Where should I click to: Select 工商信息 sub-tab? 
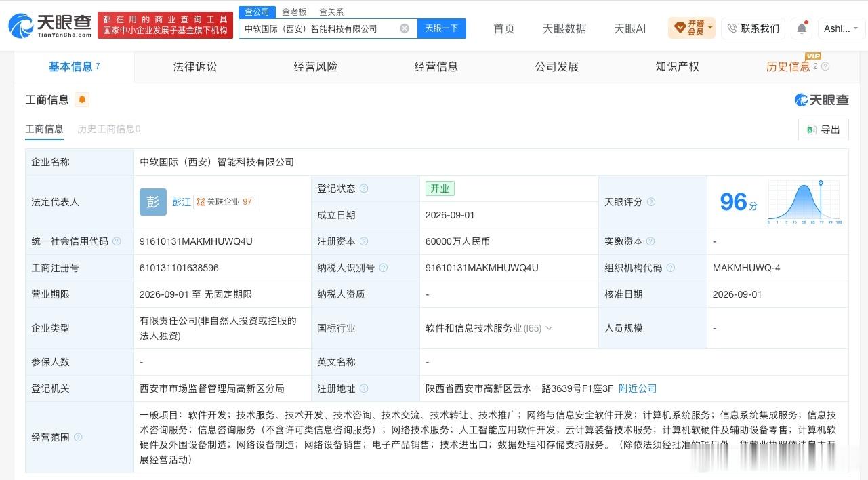coord(44,129)
